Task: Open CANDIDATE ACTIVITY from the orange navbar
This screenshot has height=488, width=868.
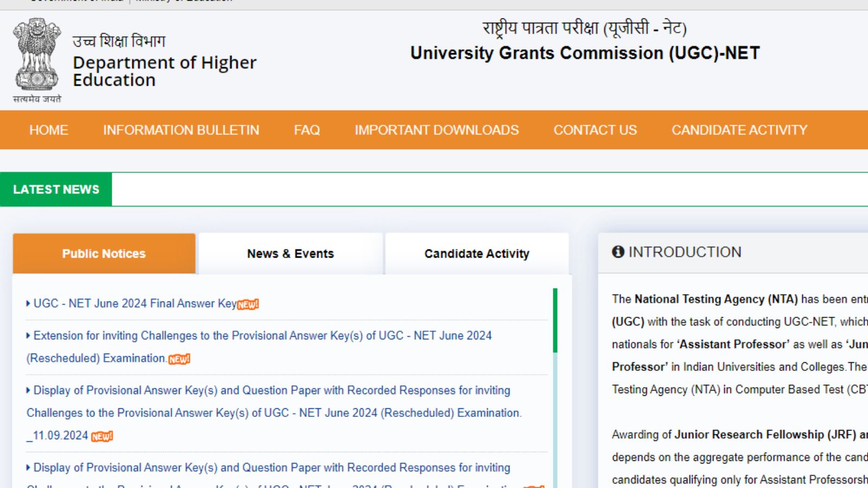Action: click(739, 130)
